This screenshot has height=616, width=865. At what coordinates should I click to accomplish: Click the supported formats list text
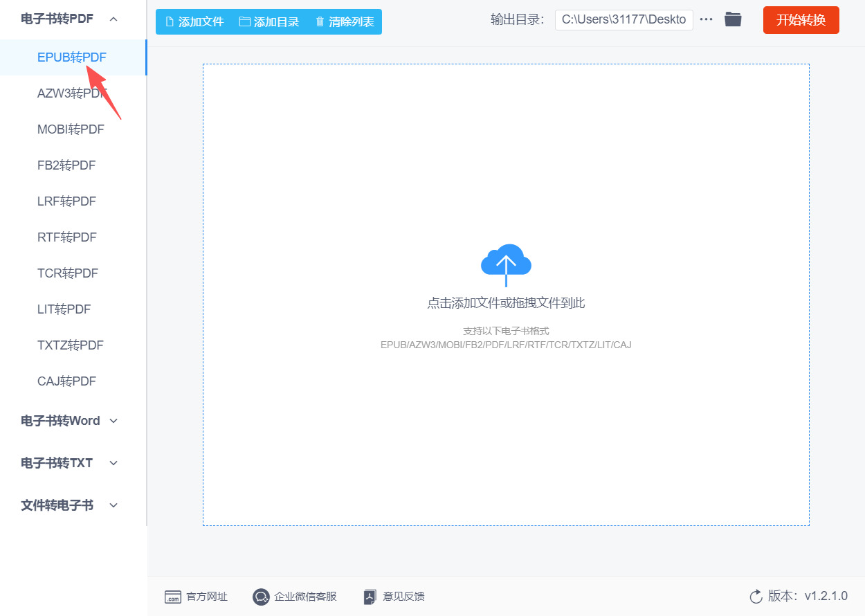point(506,345)
